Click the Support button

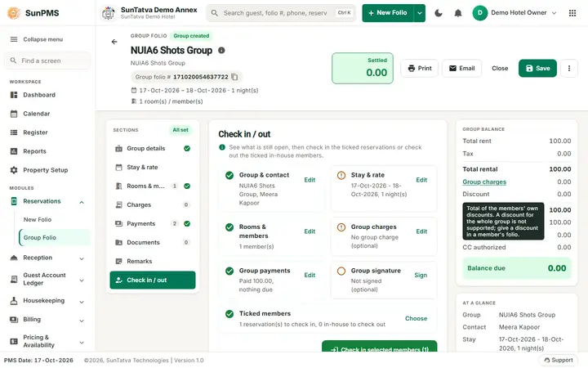click(559, 360)
